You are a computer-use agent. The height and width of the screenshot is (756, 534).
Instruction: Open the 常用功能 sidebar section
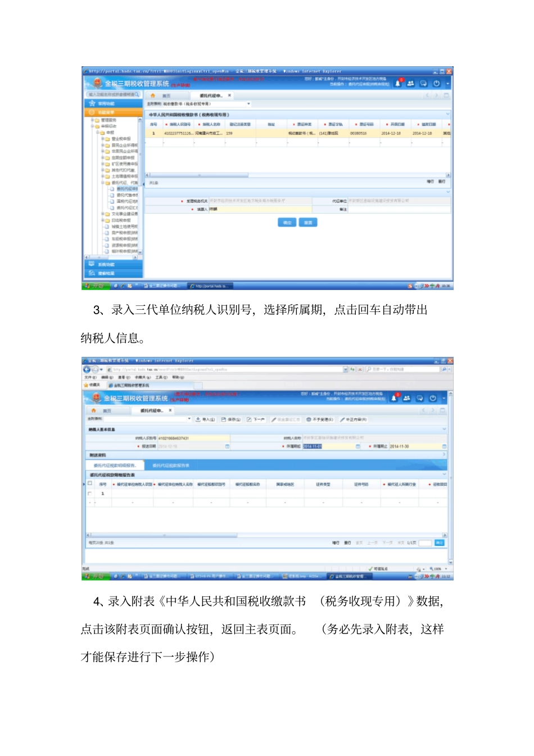pos(113,103)
